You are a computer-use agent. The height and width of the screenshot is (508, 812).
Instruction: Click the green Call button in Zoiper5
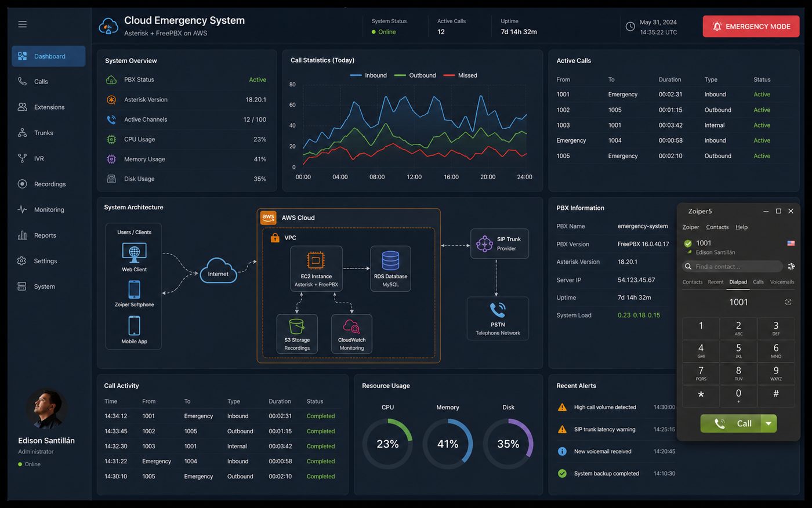coord(732,423)
